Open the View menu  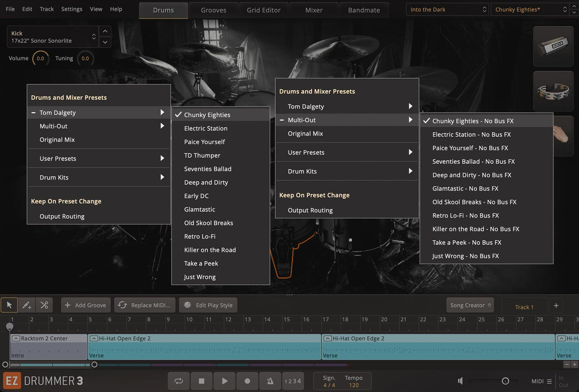coord(96,9)
